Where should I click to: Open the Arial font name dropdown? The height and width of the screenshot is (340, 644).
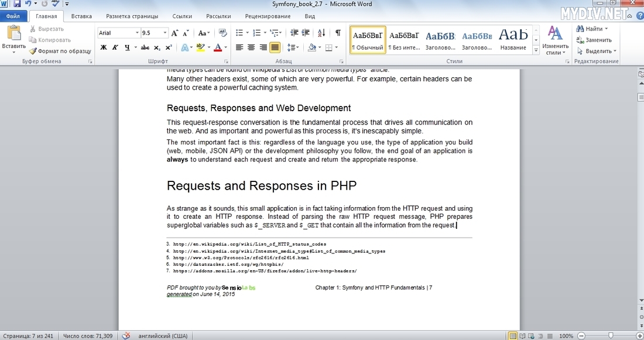click(x=138, y=33)
